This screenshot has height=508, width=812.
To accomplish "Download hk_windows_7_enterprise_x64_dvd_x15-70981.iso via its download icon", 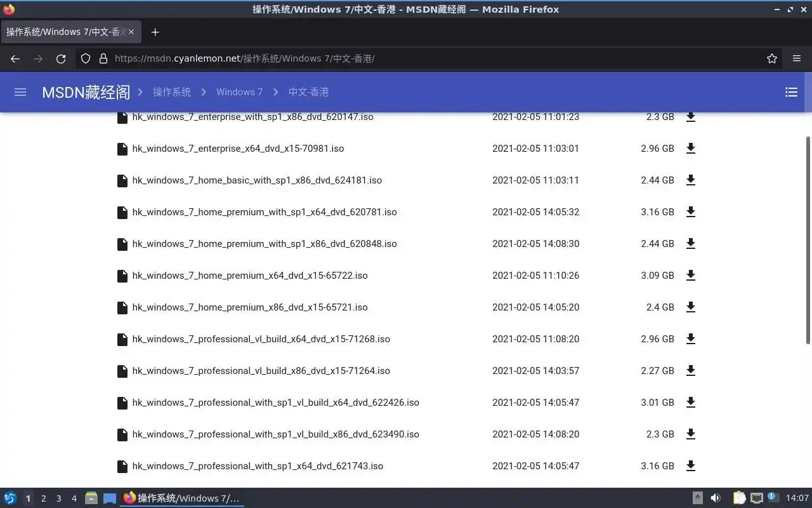I will point(691,149).
